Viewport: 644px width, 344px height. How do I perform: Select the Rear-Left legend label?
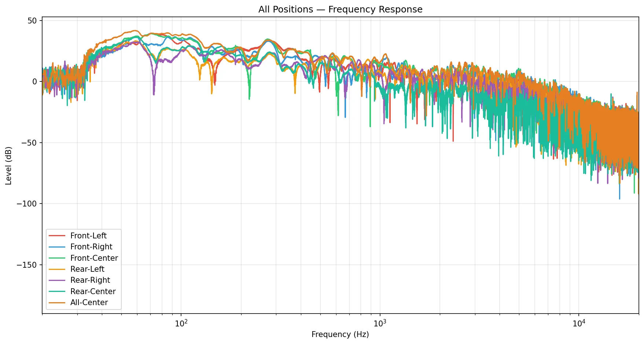[x=87, y=269]
